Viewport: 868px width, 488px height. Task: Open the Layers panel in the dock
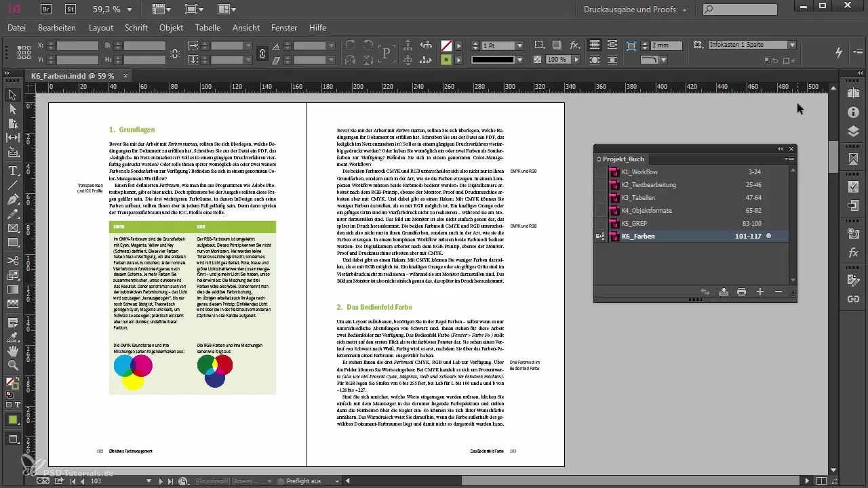853,131
